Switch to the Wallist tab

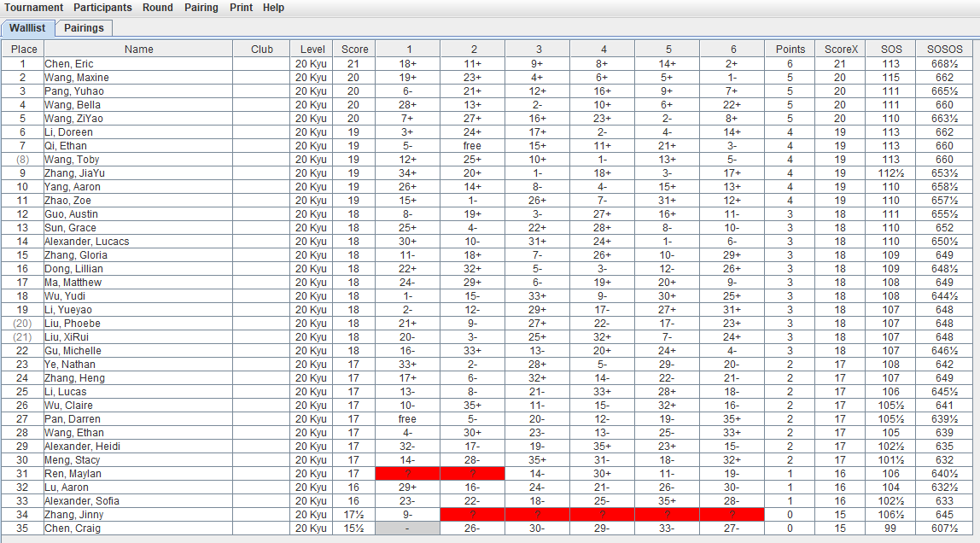point(27,28)
